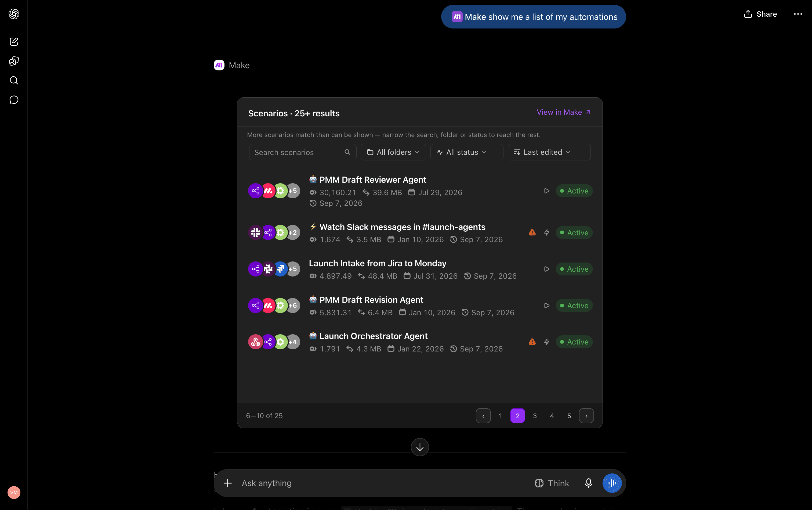The image size is (812, 510).
Task: Click +6 apps badge on PMM Draft Revision Agent
Action: (293, 305)
